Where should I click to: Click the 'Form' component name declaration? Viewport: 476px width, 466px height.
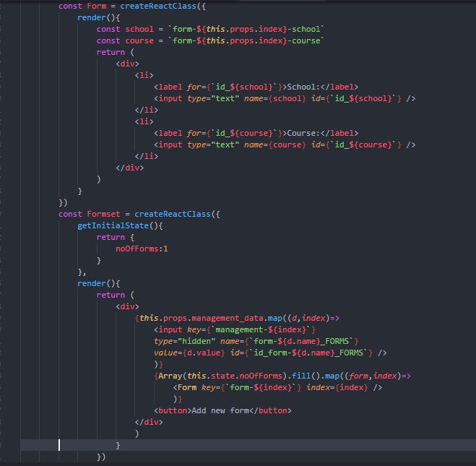tap(96, 6)
